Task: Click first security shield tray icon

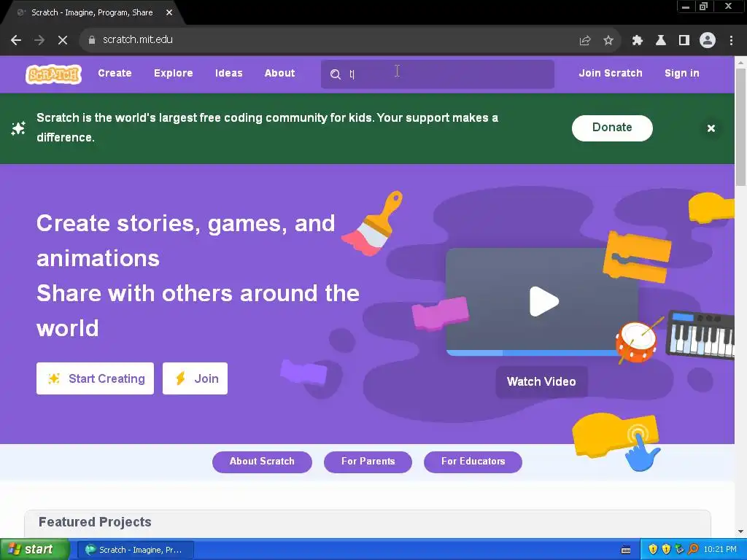Action: pyautogui.click(x=653, y=549)
